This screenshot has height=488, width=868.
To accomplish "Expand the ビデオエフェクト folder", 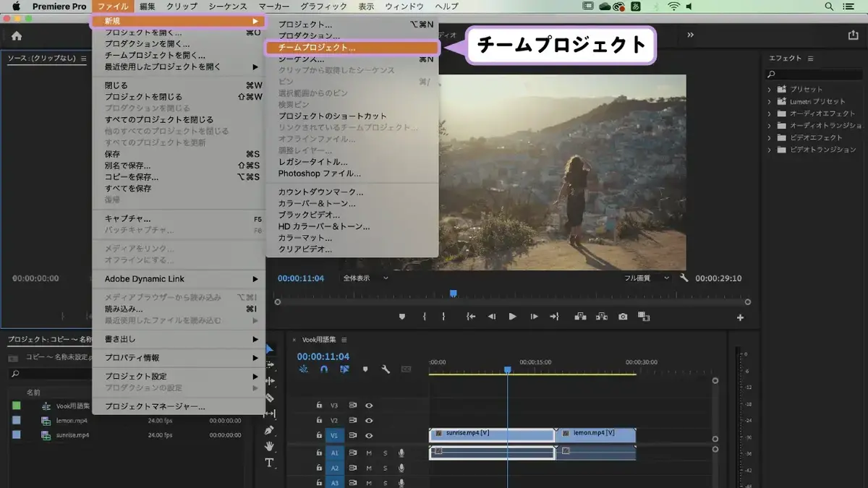I will (x=770, y=137).
